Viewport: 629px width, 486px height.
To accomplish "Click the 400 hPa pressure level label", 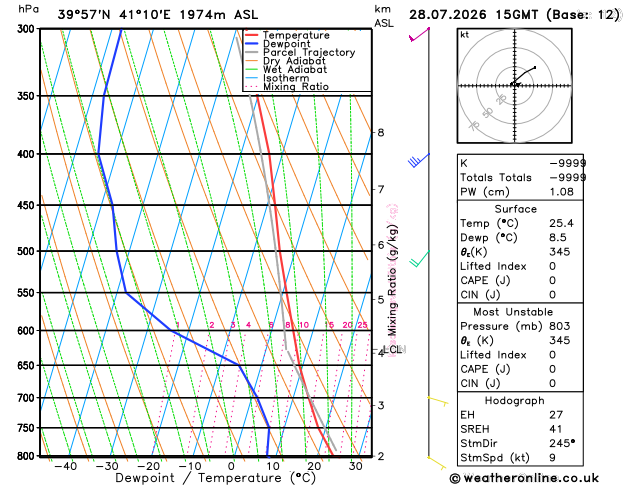I will (x=28, y=154).
